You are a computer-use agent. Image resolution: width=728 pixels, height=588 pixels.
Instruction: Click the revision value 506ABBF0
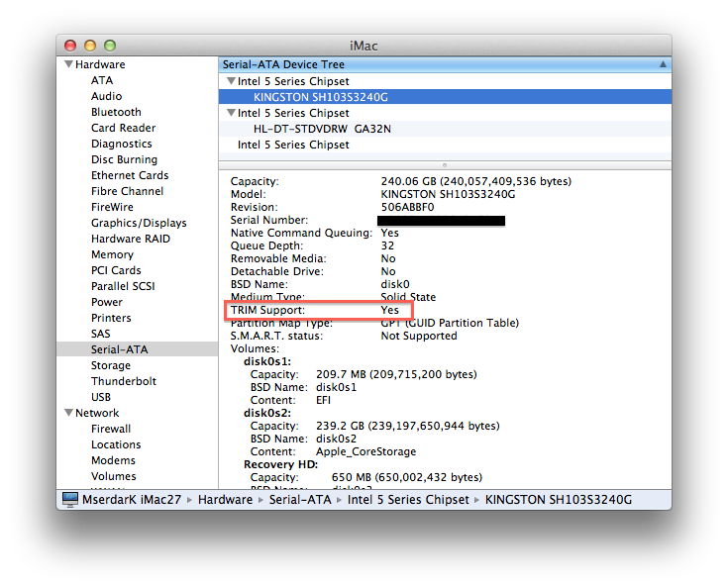pos(407,207)
